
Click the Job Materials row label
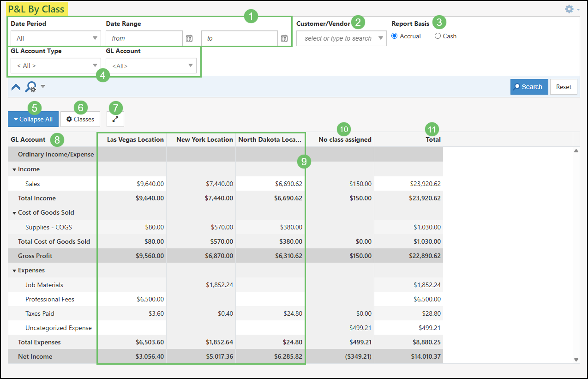tap(44, 285)
